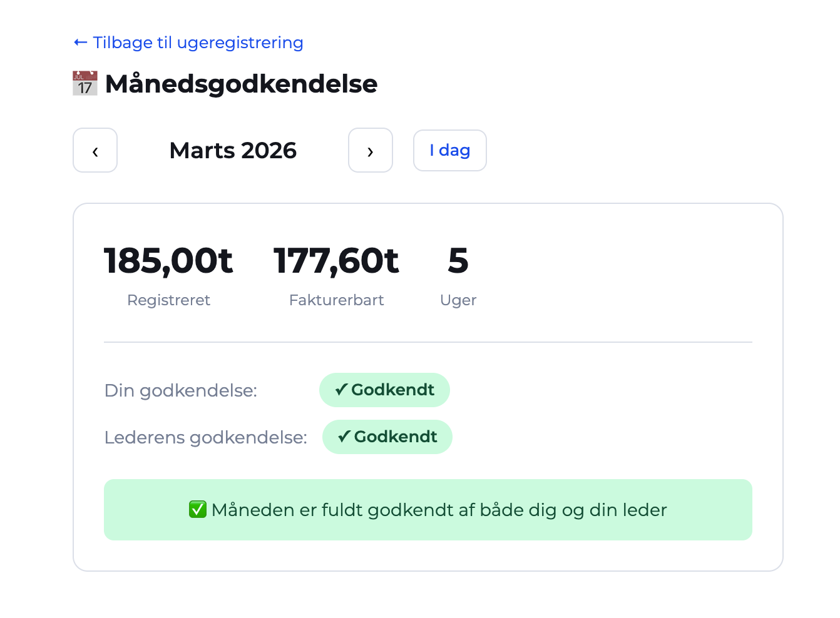Viewport: 840px width, 618px height.
Task: Select the 185,00t registered hours value
Action: pyautogui.click(x=168, y=260)
